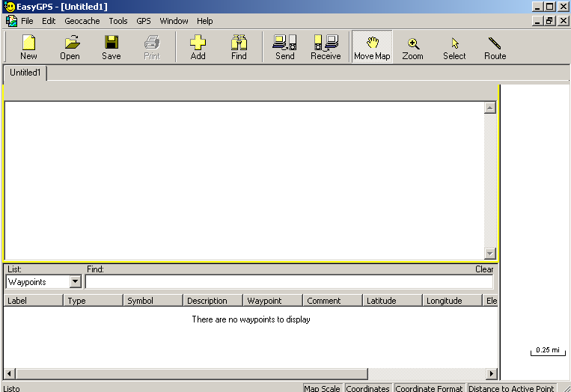The image size is (571, 392).
Task: Click the down arrow of description scrollbar
Action: (x=489, y=253)
